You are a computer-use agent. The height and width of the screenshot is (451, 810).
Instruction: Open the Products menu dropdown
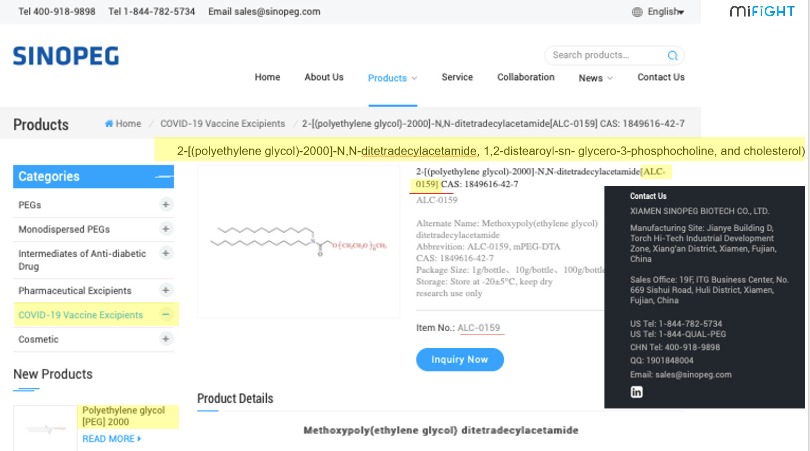click(x=392, y=78)
